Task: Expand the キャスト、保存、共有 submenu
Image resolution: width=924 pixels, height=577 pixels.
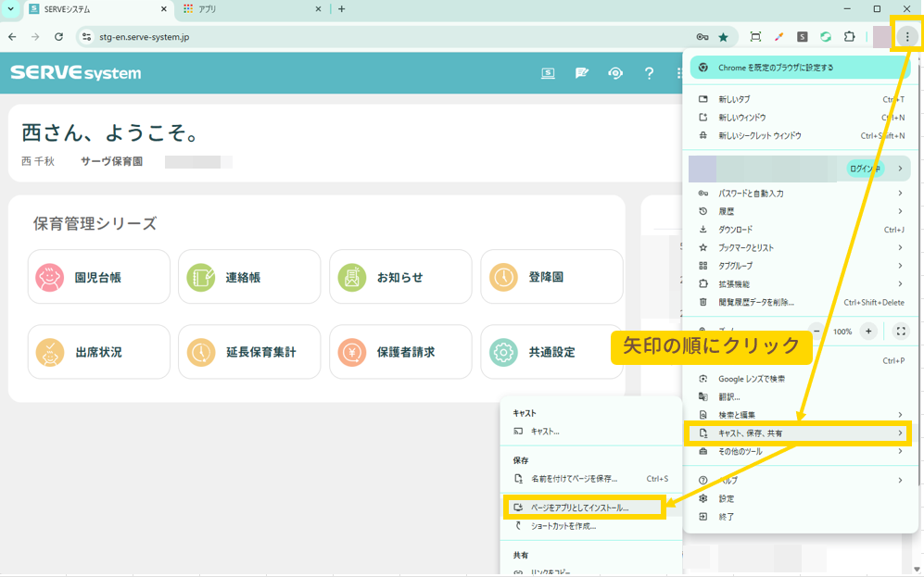Action: pyautogui.click(x=797, y=433)
